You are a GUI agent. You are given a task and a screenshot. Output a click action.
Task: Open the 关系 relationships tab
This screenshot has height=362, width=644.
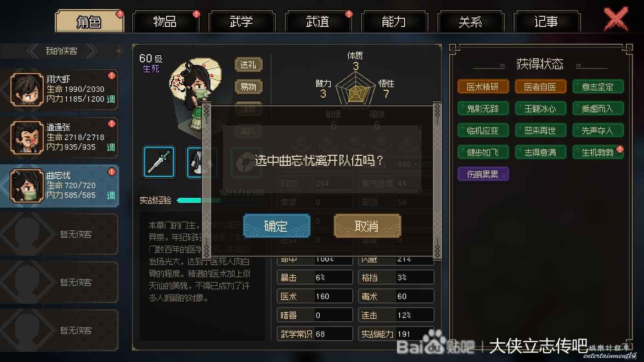(471, 22)
